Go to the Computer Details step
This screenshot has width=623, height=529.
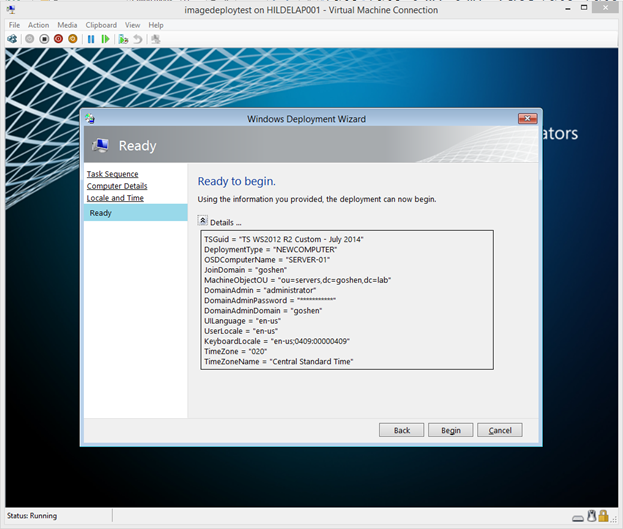117,186
